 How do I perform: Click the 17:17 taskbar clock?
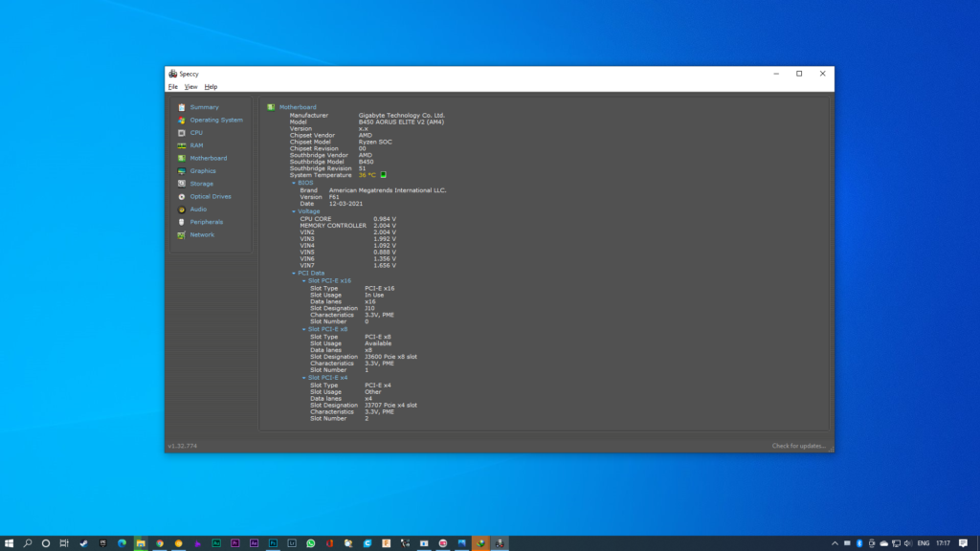coord(943,543)
